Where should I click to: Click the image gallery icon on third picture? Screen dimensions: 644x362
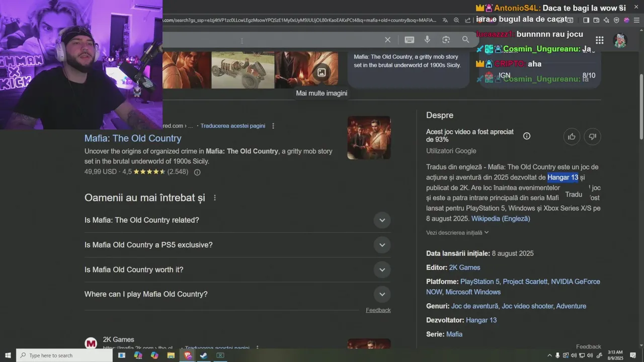tap(321, 72)
